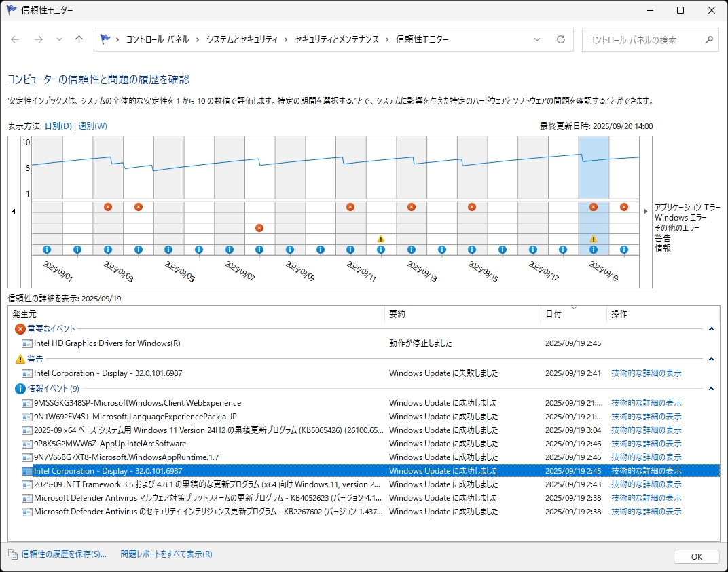Go to システムとセキュリティ in the breadcrumb

click(x=242, y=40)
